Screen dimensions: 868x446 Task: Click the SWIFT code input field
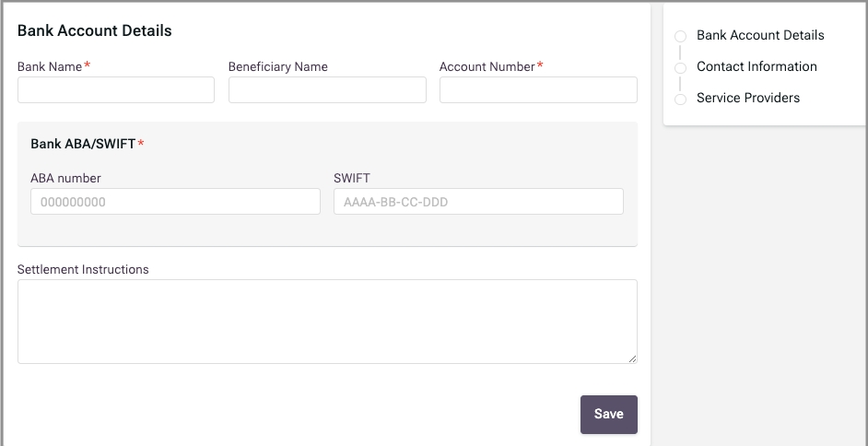pos(478,202)
